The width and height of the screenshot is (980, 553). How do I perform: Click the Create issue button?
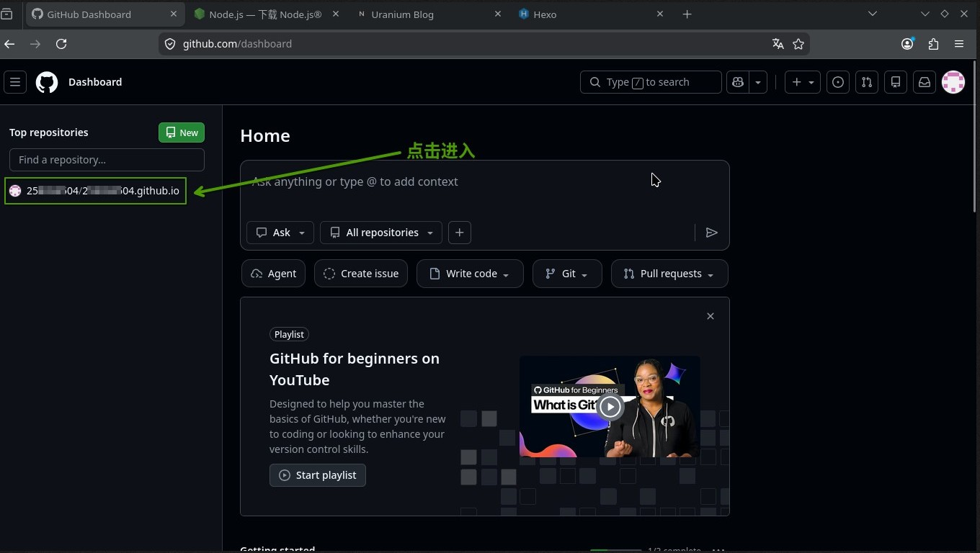pyautogui.click(x=361, y=274)
